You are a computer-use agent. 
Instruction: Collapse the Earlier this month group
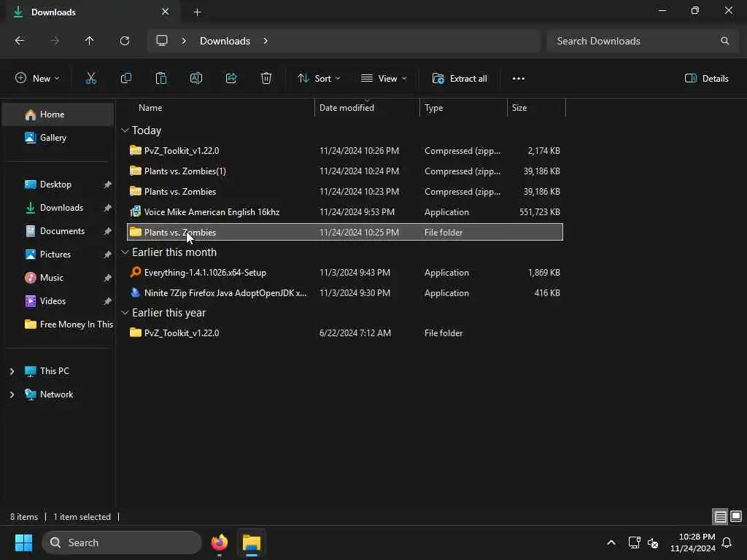click(x=125, y=252)
